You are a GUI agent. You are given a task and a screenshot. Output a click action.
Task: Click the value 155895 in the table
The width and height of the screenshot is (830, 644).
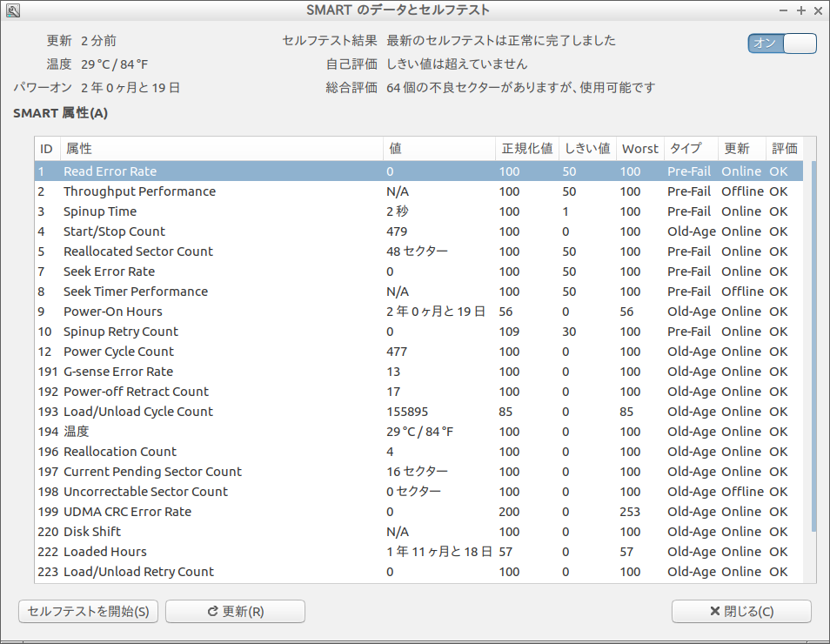click(407, 412)
